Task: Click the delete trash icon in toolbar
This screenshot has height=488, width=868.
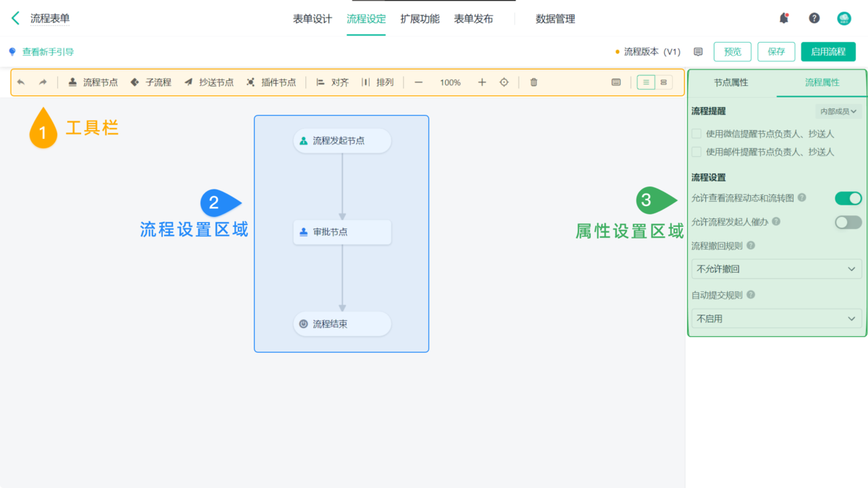Action: click(x=534, y=82)
